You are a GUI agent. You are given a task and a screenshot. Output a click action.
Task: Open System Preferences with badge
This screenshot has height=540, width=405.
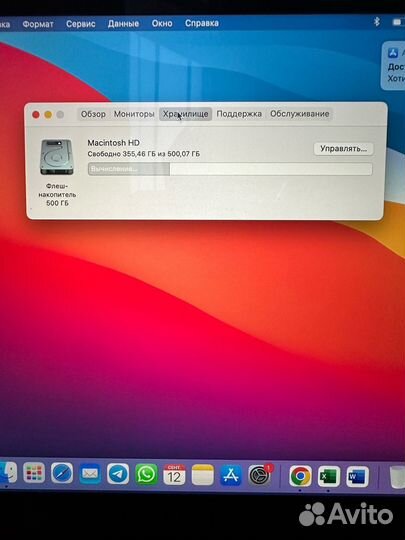pyautogui.click(x=260, y=475)
